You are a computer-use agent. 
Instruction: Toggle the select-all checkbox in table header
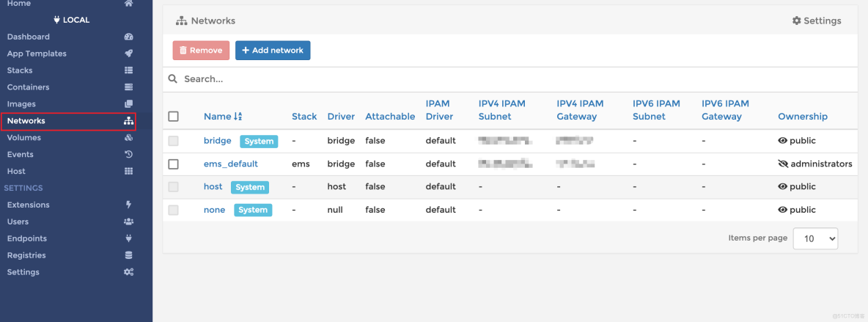click(x=173, y=116)
